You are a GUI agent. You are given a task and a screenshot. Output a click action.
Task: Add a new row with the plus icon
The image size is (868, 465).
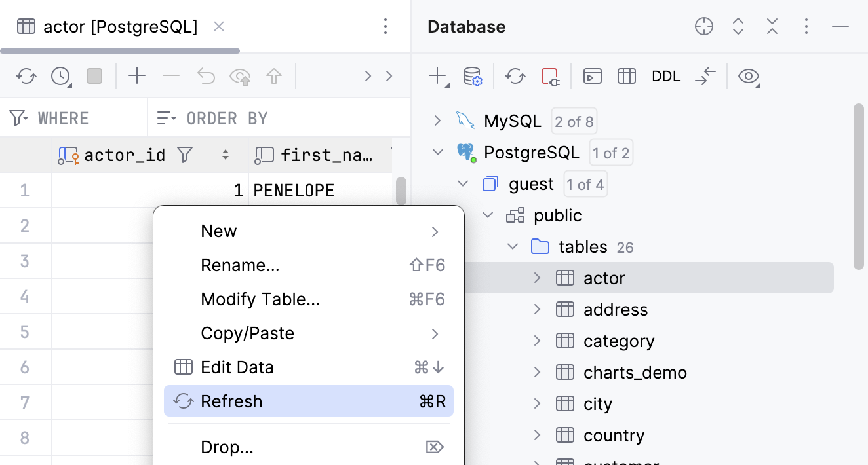point(137,76)
